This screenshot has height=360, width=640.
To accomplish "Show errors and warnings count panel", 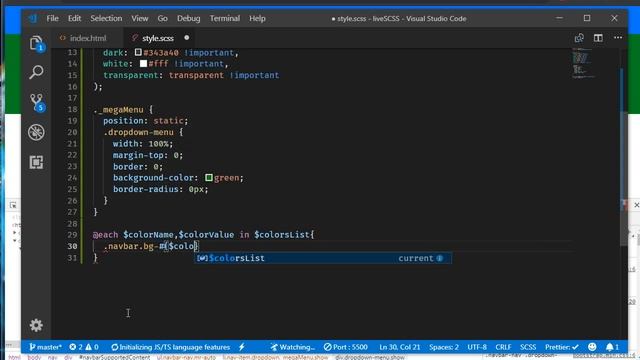I will pyautogui.click(x=84, y=347).
